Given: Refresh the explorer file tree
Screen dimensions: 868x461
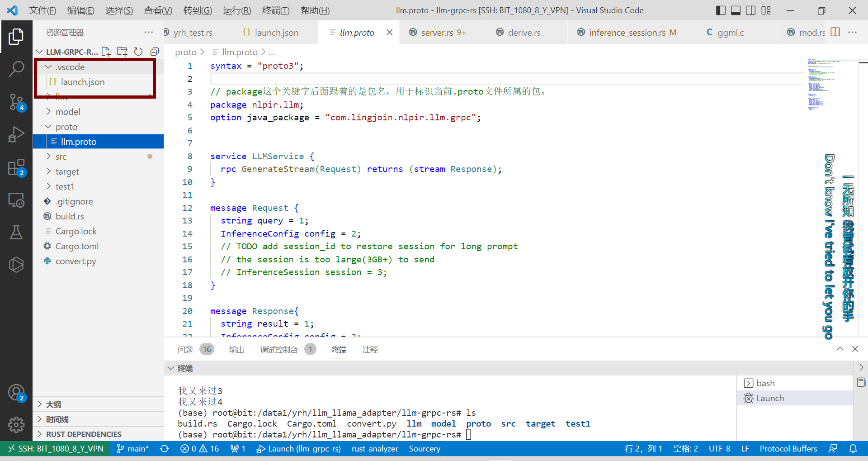Looking at the screenshot, I should [x=138, y=52].
